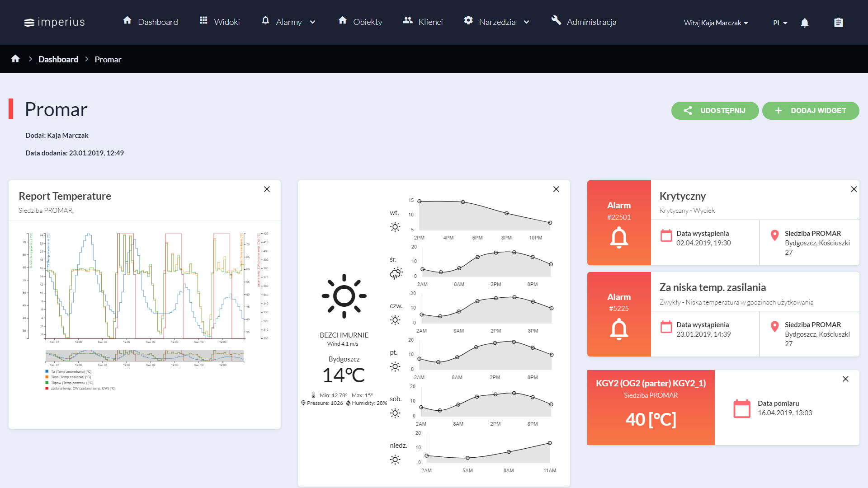Open the Klienci section
868x488 pixels.
[423, 22]
